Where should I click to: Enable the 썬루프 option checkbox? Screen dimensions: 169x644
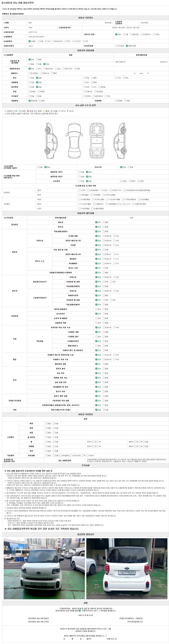pos(84,96)
